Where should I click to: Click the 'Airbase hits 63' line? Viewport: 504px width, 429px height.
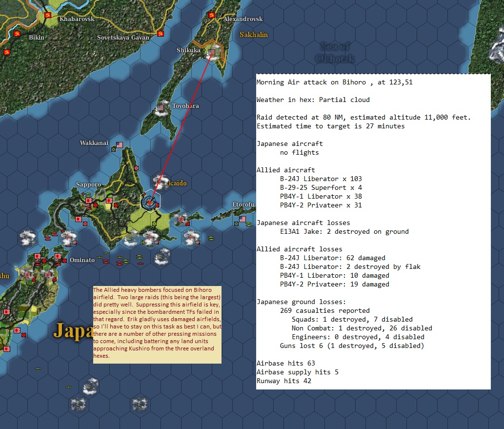pos(286,364)
